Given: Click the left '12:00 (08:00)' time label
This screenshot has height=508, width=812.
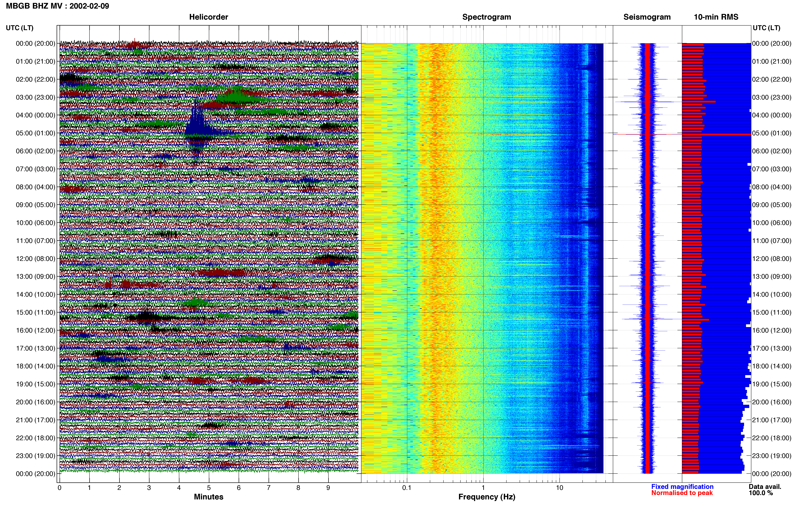Looking at the screenshot, I should point(36,259).
